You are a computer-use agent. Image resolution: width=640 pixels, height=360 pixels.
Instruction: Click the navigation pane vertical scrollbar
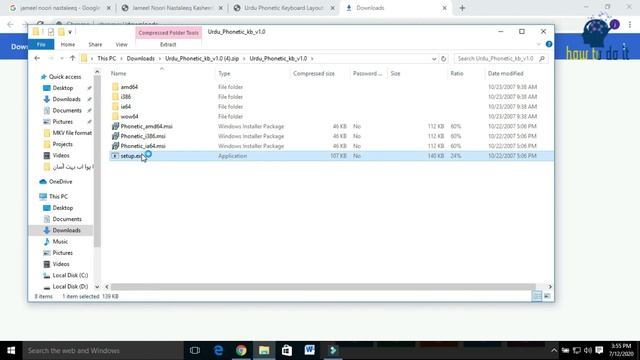[x=97, y=161]
